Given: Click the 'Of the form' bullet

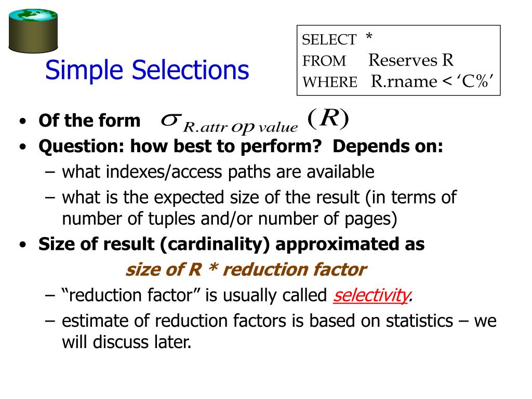Looking at the screenshot, I should coord(89,121).
